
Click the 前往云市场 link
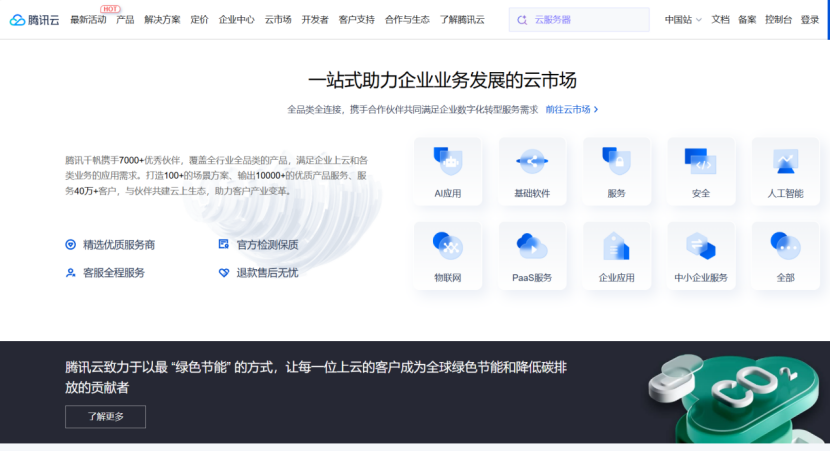point(571,110)
